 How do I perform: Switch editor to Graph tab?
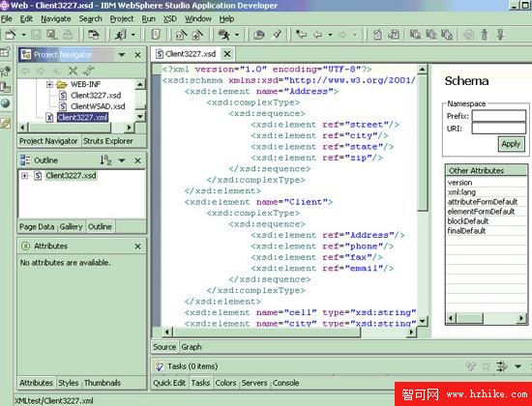(192, 347)
